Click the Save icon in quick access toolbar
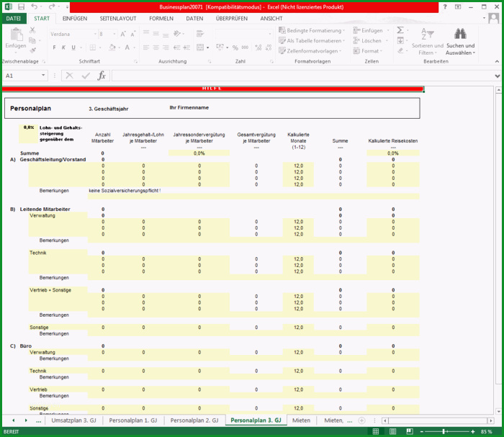Image resolution: width=504 pixels, height=437 pixels. click(21, 6)
